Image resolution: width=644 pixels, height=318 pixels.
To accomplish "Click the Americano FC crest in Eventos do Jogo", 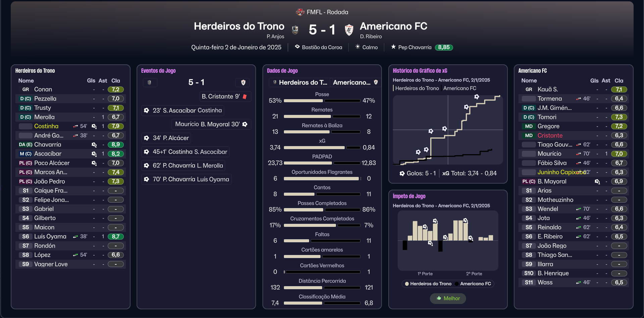I will pyautogui.click(x=243, y=82).
